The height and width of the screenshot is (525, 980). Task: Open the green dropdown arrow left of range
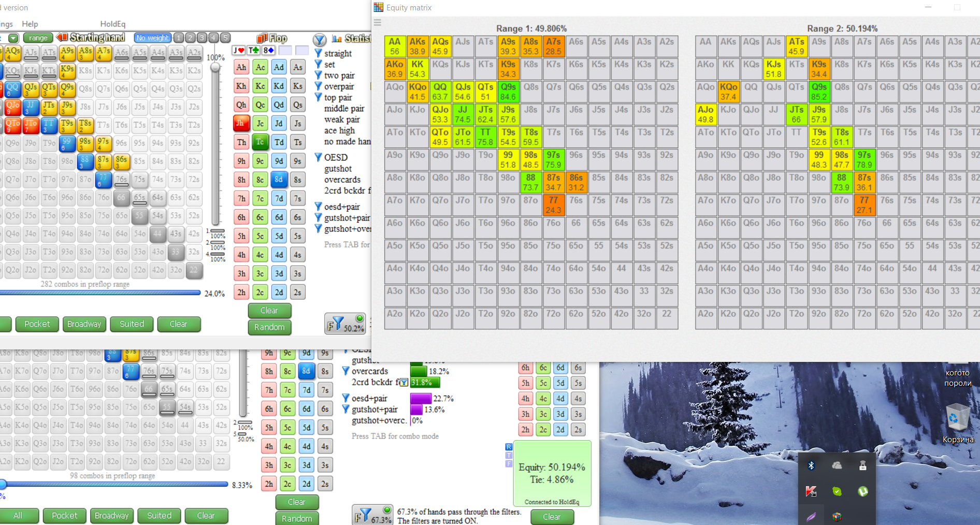13,38
